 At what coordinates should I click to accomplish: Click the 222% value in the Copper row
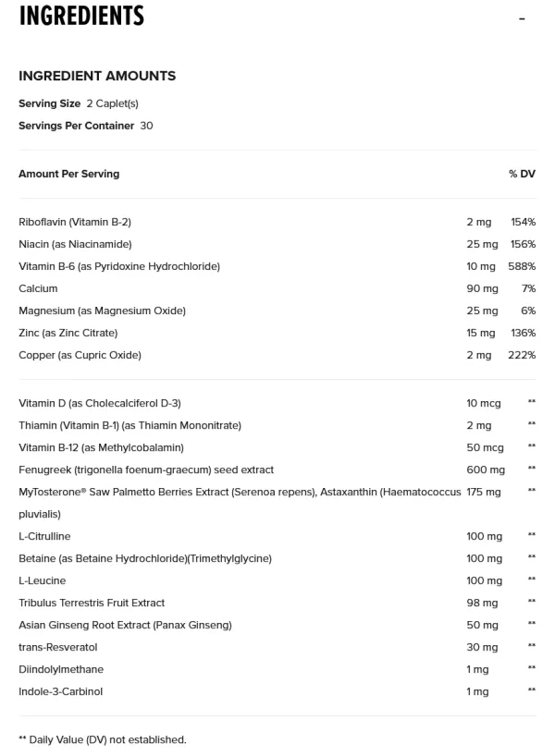[522, 355]
